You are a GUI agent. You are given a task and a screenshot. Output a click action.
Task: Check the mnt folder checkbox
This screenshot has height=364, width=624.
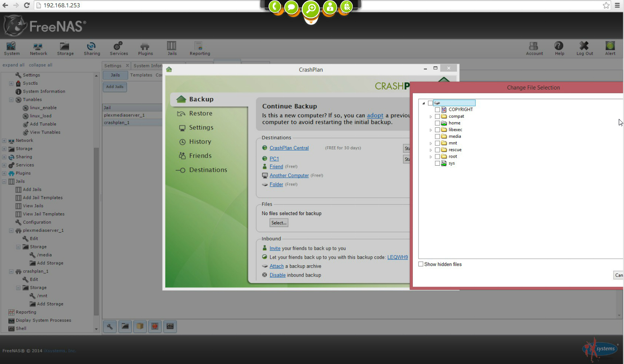coord(437,143)
